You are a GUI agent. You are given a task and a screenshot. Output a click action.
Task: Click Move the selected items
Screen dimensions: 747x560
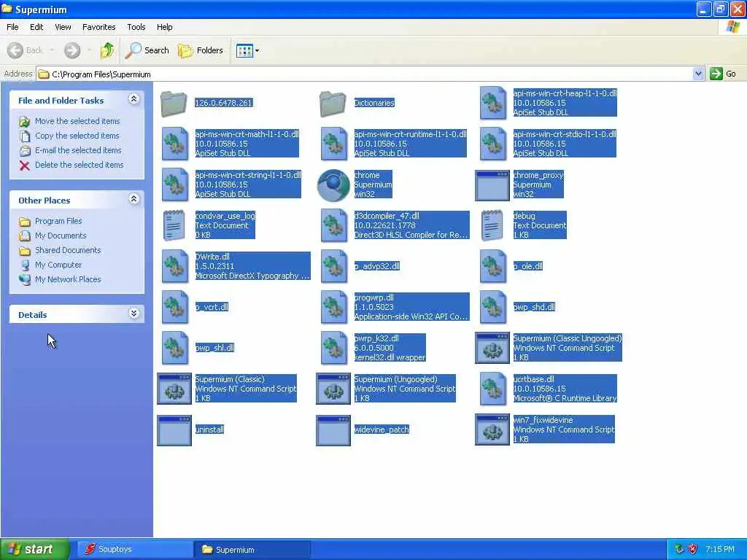tap(77, 121)
